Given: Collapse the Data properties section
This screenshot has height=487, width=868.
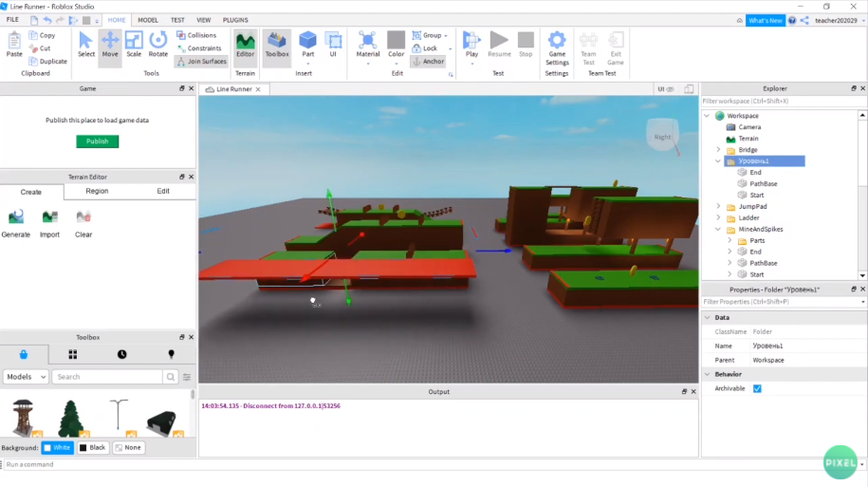Looking at the screenshot, I should [x=708, y=317].
